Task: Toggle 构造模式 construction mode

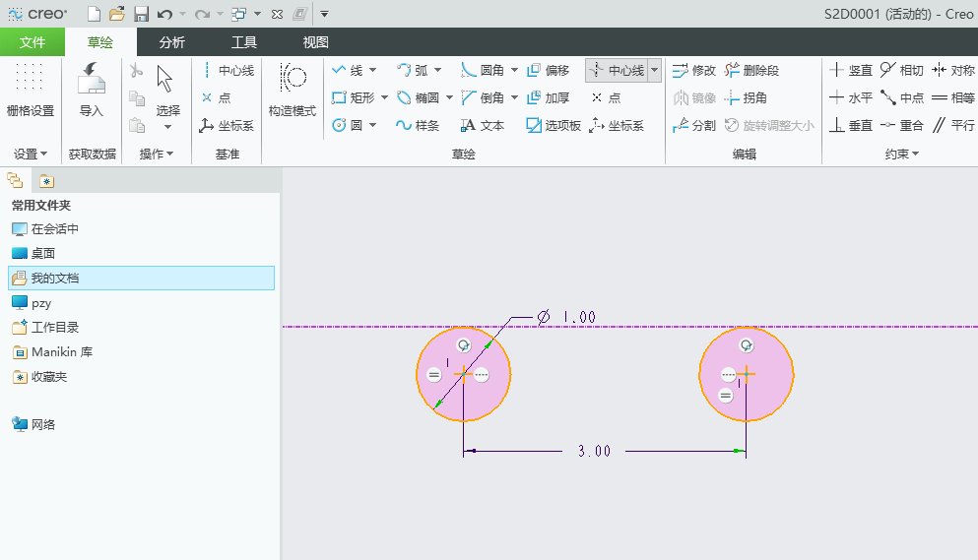Action: [293, 91]
